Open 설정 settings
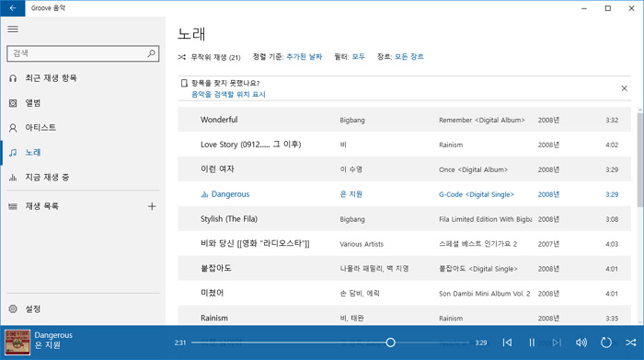 pos(83,308)
